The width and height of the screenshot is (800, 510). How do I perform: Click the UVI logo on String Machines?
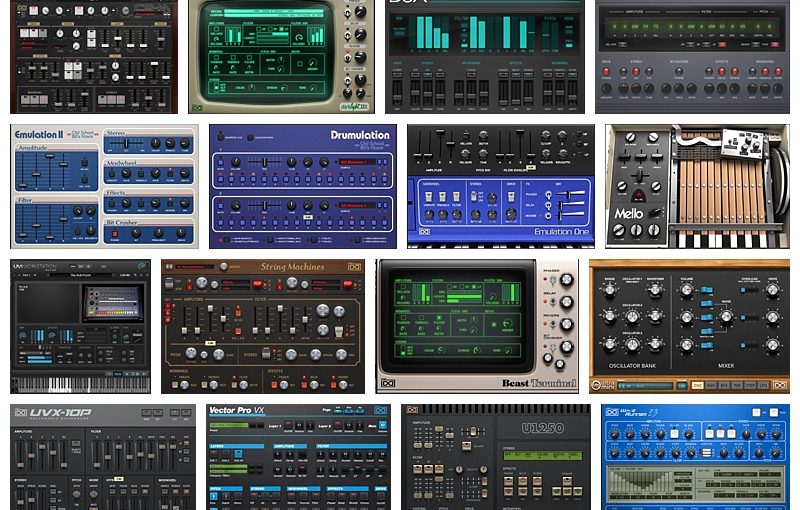pyautogui.click(x=354, y=267)
